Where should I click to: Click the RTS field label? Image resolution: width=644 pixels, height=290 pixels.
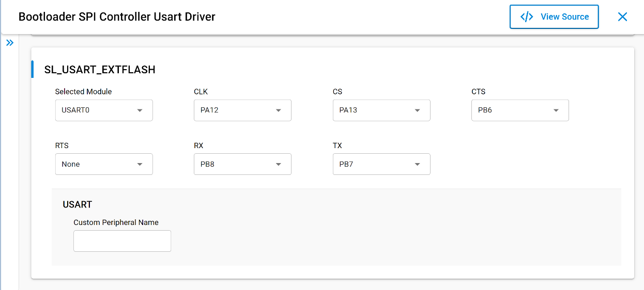point(62,146)
